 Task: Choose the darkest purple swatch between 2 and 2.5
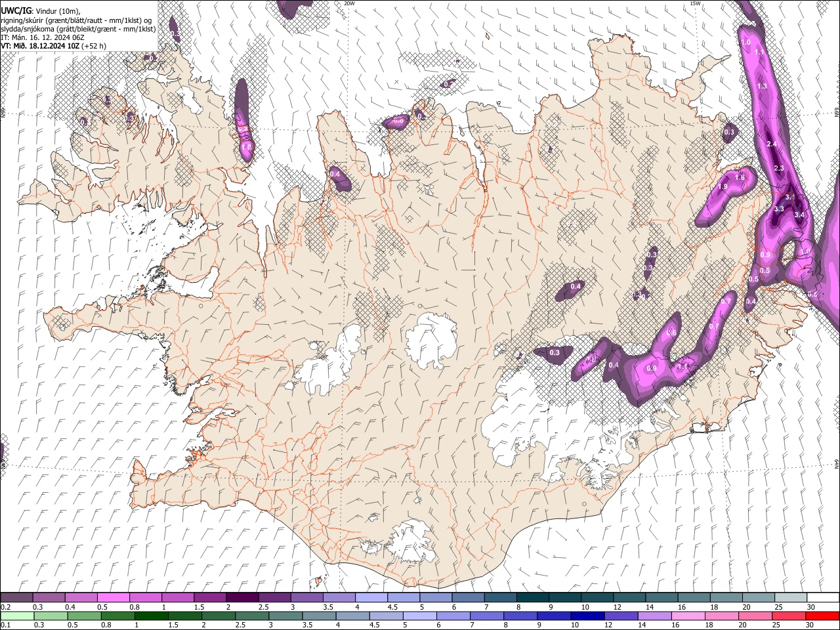click(242, 598)
